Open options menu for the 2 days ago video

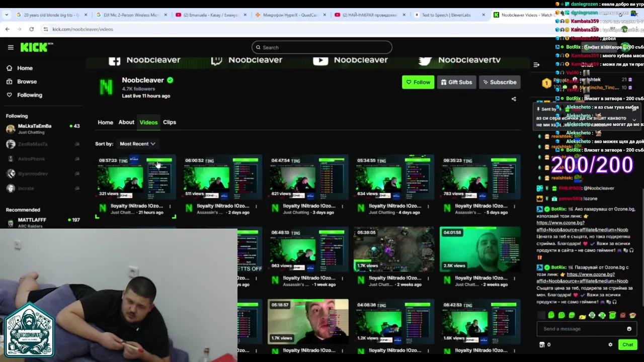[x=256, y=206]
